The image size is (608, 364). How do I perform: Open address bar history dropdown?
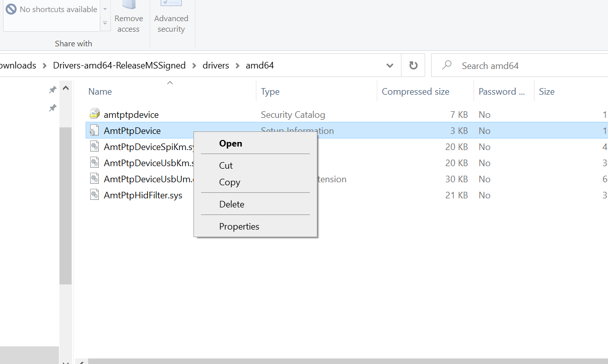pyautogui.click(x=389, y=65)
